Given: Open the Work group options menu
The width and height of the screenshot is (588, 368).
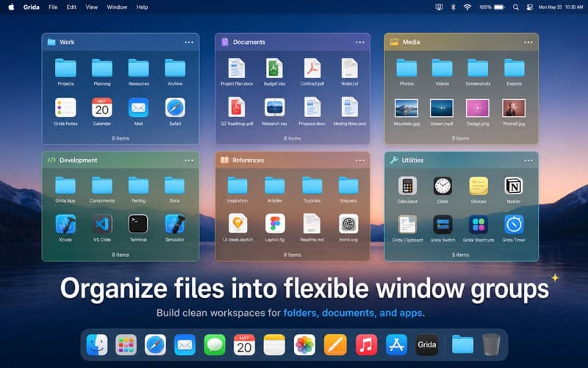Looking at the screenshot, I should (189, 43).
